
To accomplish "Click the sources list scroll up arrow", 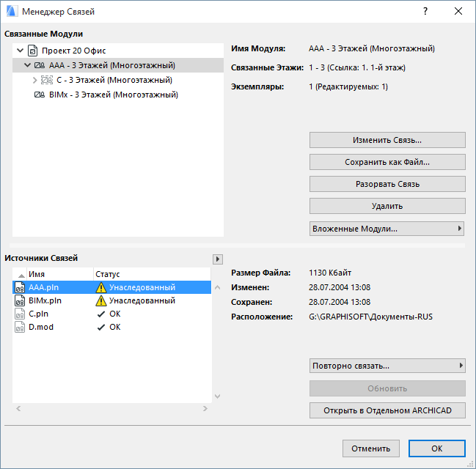I will pyautogui.click(x=217, y=287).
